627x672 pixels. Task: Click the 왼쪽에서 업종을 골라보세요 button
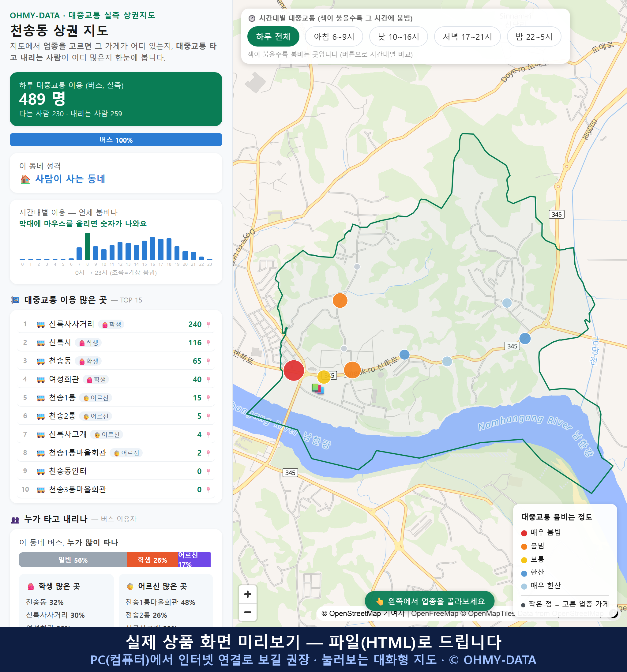429,601
